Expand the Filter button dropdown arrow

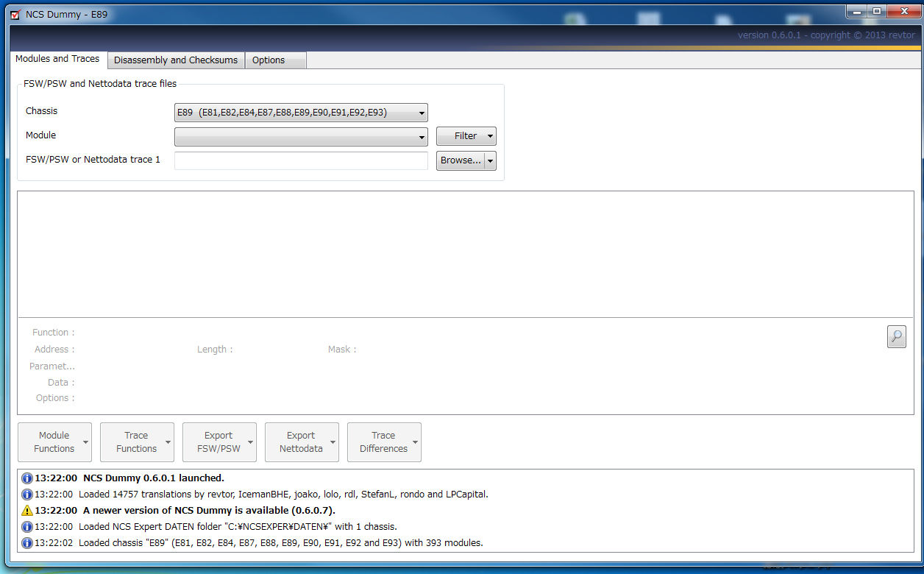(491, 136)
